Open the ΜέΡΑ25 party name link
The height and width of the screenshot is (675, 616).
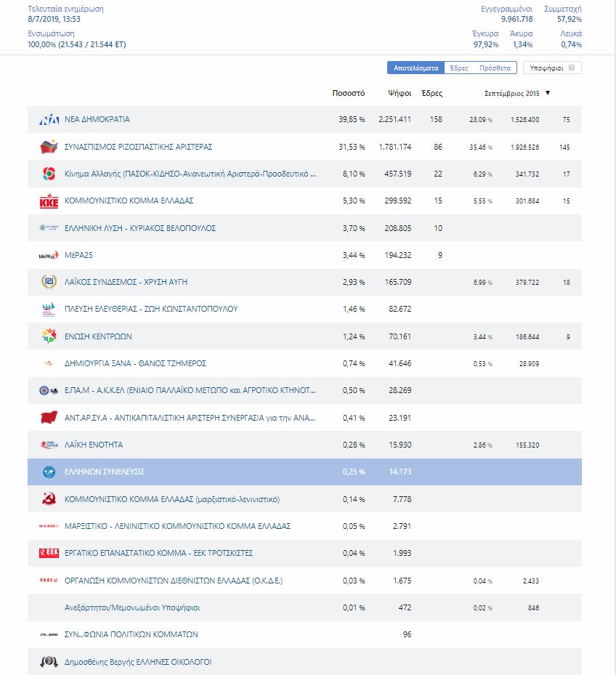pyautogui.click(x=78, y=255)
